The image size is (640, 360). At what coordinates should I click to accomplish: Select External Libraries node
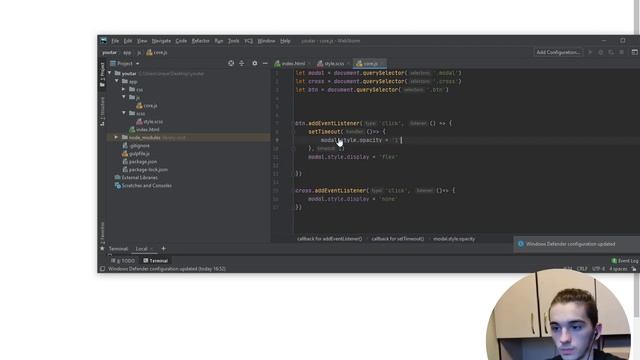pos(136,178)
